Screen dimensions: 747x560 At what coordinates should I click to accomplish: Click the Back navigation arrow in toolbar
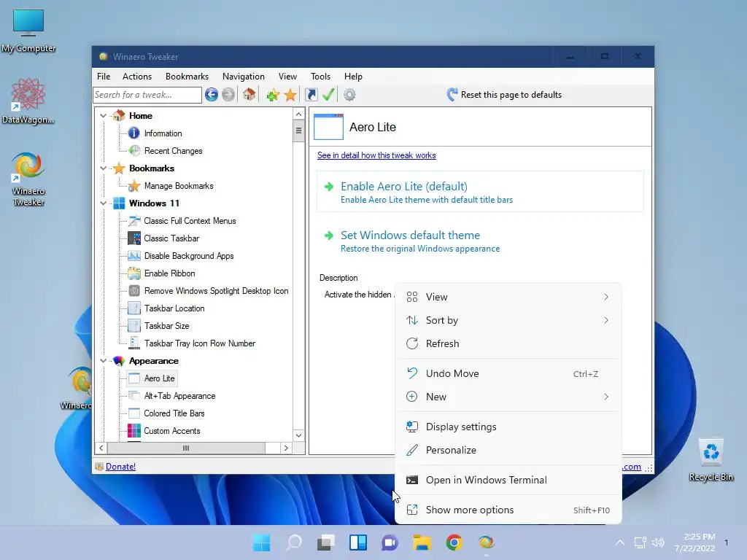[212, 95]
